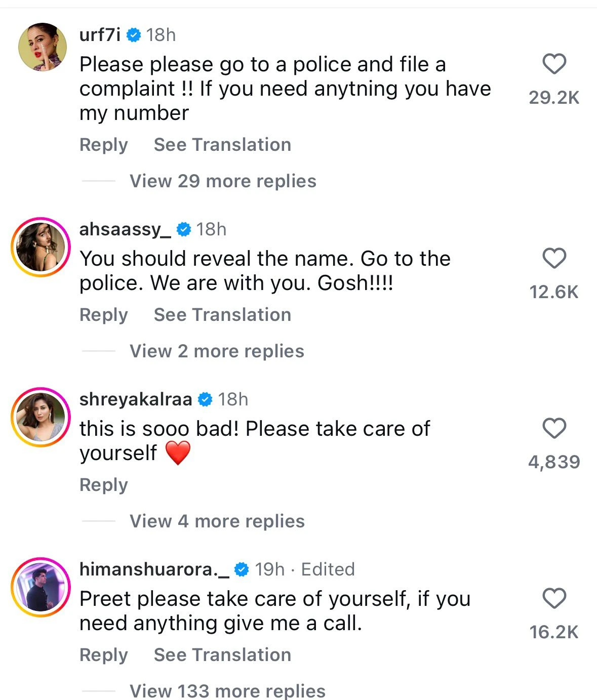See Translation of himanshuarora._'s comment
This screenshot has height=700, width=597.
pyautogui.click(x=222, y=655)
